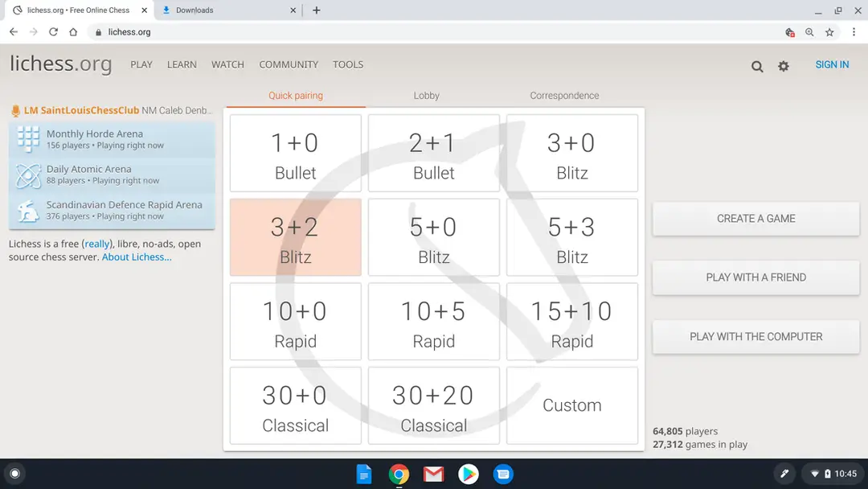Reload the page using refresh icon

coord(53,32)
